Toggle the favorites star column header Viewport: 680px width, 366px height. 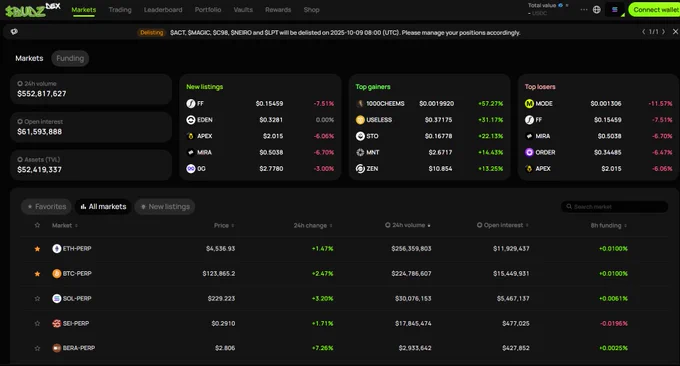(37, 225)
